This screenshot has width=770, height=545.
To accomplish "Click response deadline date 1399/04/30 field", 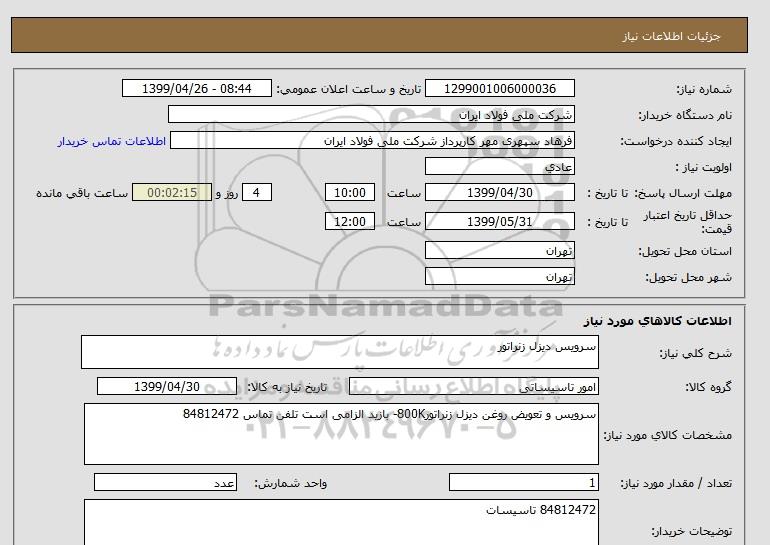I will (x=499, y=193).
